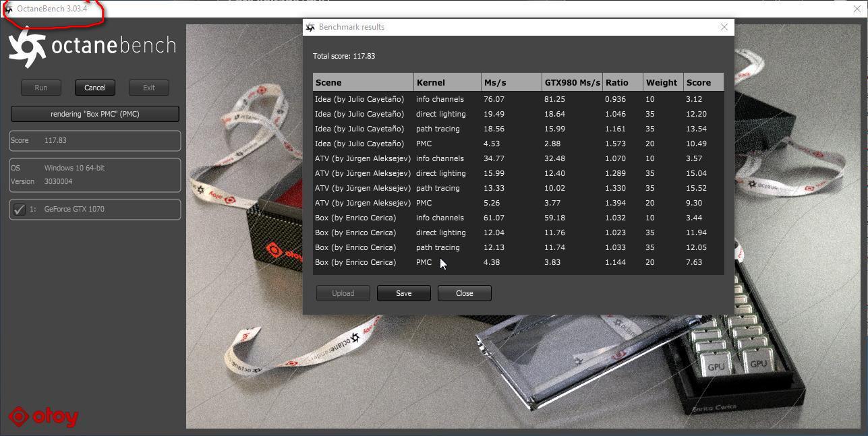Close the OctaneBench main window
The height and width of the screenshot is (436, 868).
[857, 9]
